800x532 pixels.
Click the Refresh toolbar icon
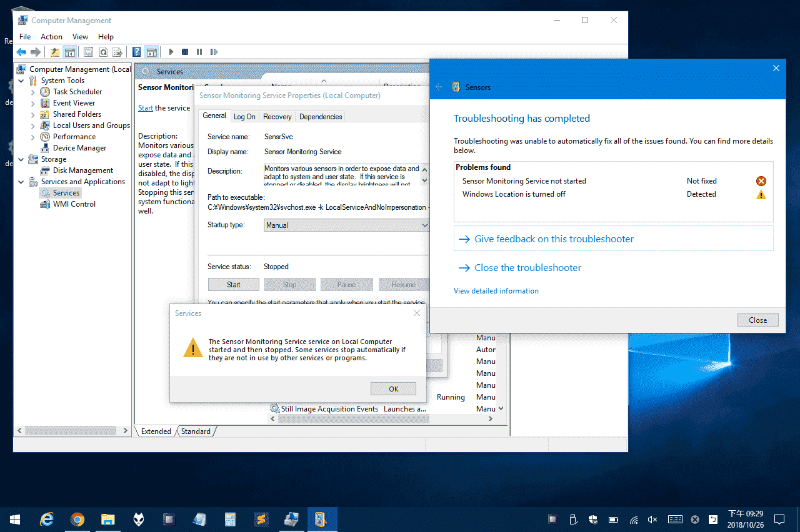(102, 52)
